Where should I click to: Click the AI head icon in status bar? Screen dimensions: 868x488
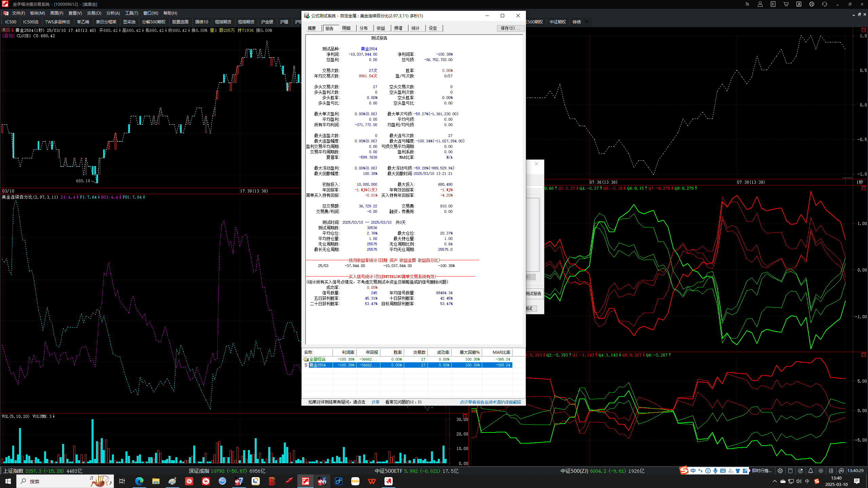click(x=841, y=471)
